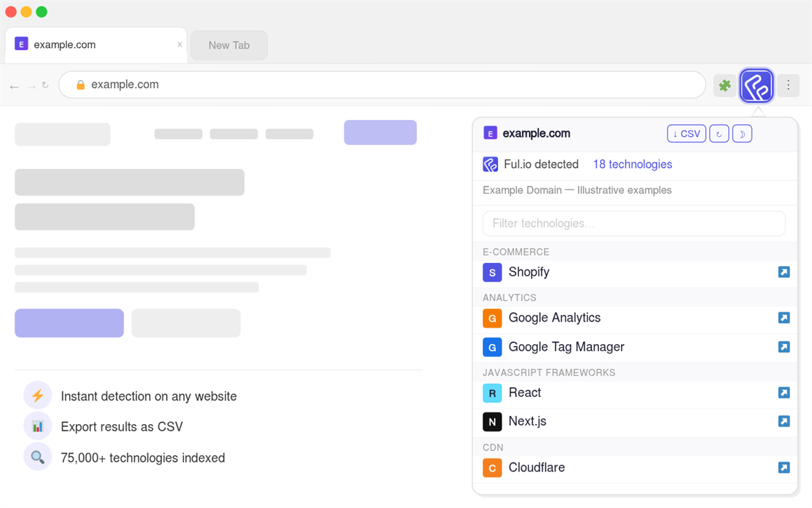Click the Cloudflare C logo icon

(x=492, y=468)
